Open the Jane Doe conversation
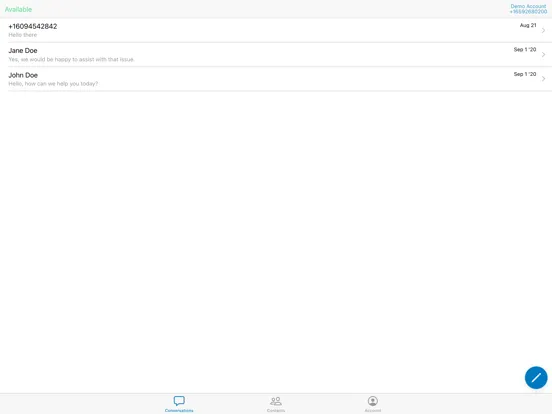Screen dimensions: 552x414 [276, 55]
